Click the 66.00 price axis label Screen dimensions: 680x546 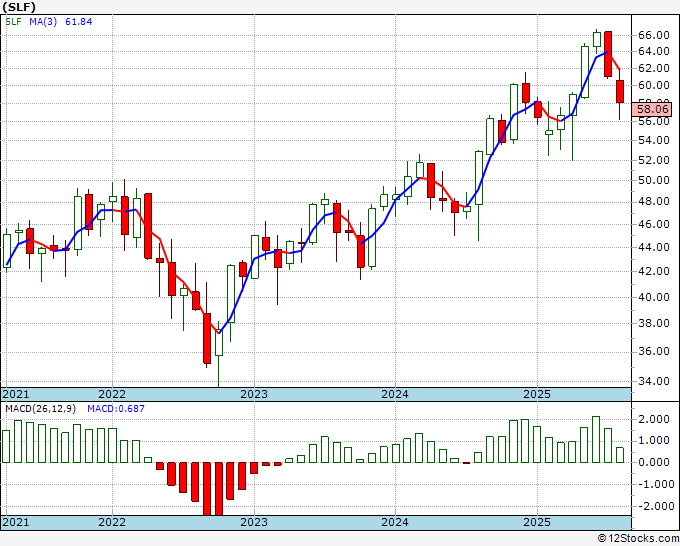click(x=654, y=35)
